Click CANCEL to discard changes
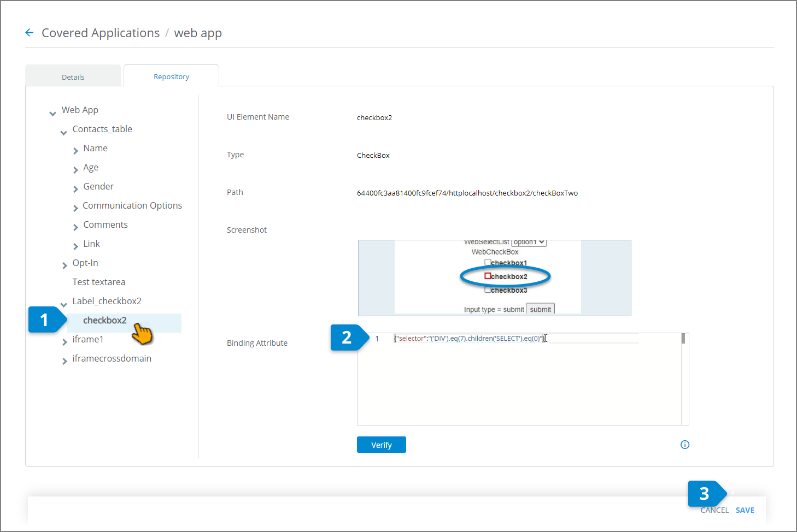The image size is (797, 532). tap(714, 510)
